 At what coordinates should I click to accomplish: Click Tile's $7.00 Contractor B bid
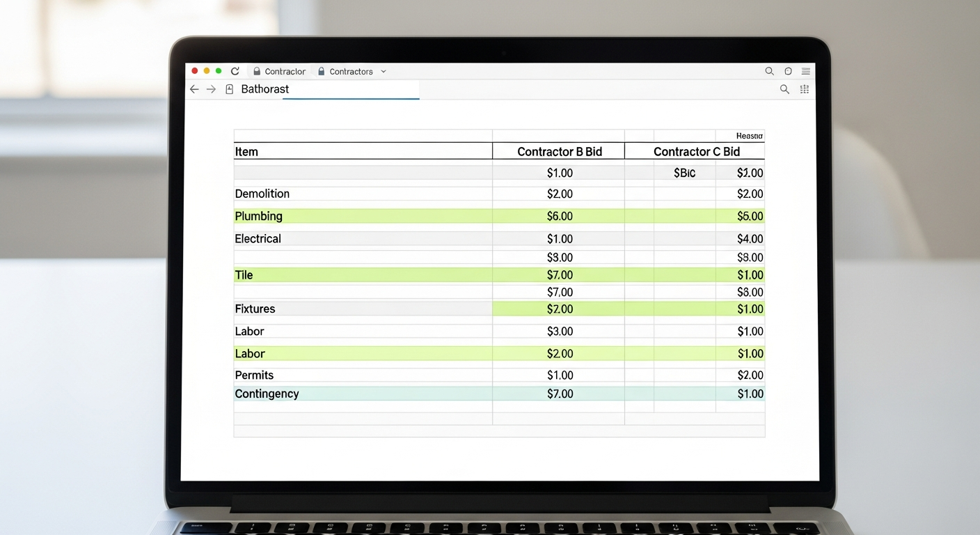(560, 275)
